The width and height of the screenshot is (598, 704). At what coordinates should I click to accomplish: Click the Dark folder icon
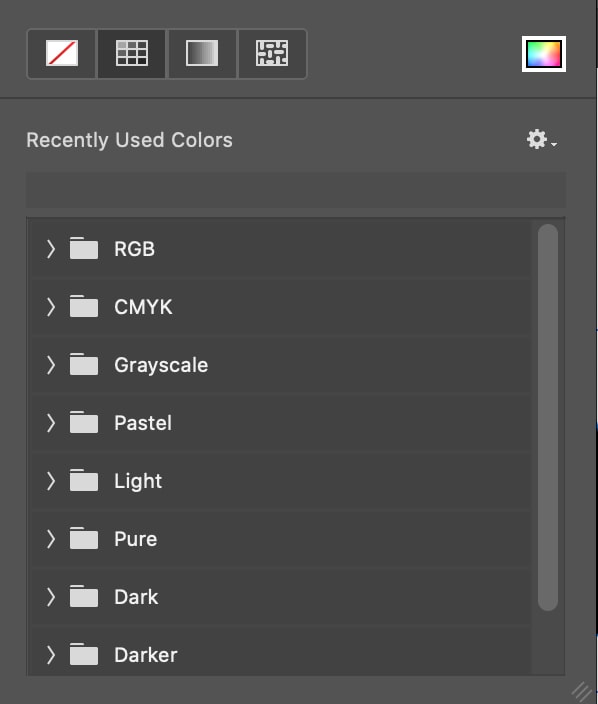[x=84, y=596]
